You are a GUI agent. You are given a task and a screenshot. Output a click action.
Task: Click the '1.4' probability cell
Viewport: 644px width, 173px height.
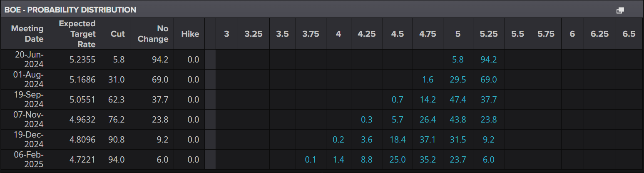(338, 160)
